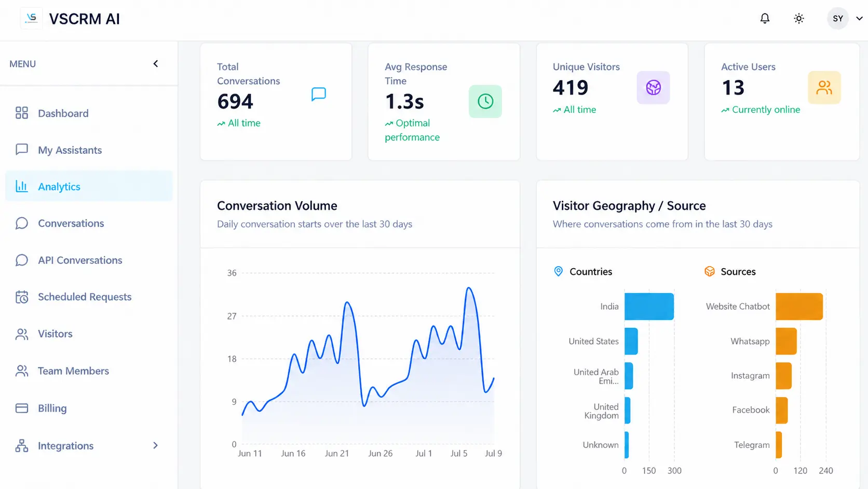Image resolution: width=868 pixels, height=489 pixels.
Task: Select the Facebook source bar
Action: 782,410
